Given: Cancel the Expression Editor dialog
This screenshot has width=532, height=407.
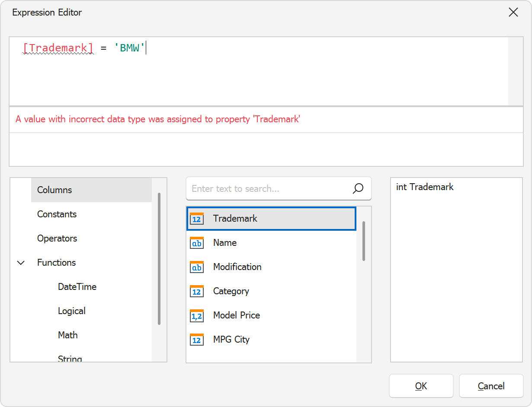Looking at the screenshot, I should coord(491,385).
